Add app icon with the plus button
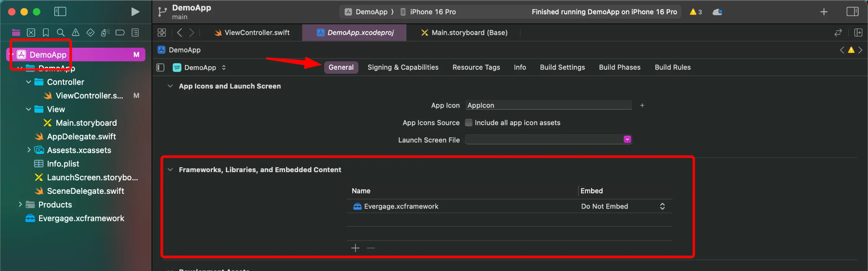The image size is (868, 271). click(x=642, y=105)
